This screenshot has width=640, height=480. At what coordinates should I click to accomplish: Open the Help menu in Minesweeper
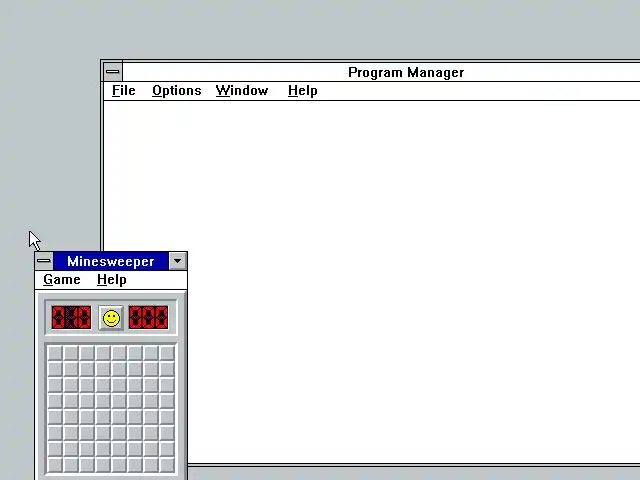[112, 280]
